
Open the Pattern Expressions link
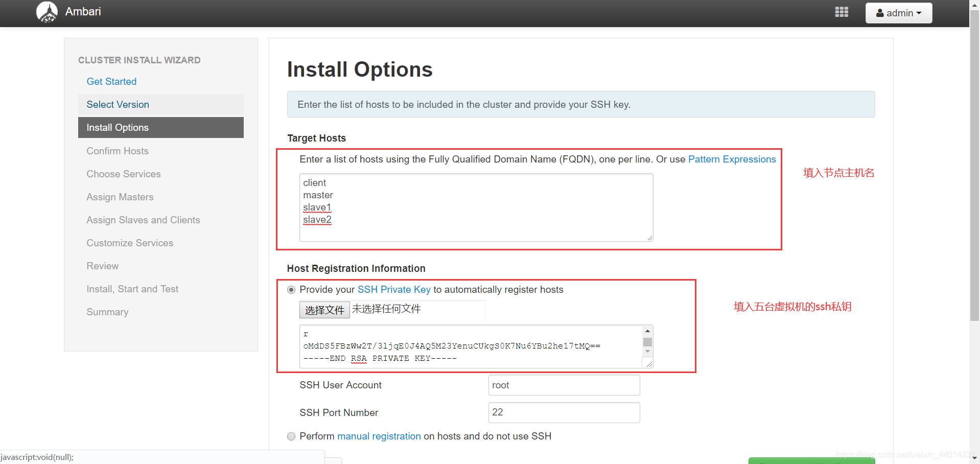[732, 159]
